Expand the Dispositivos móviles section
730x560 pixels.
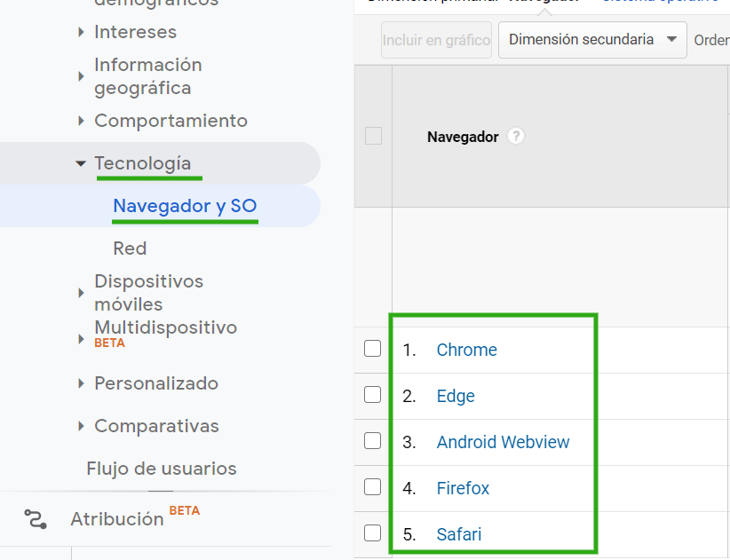(x=81, y=293)
